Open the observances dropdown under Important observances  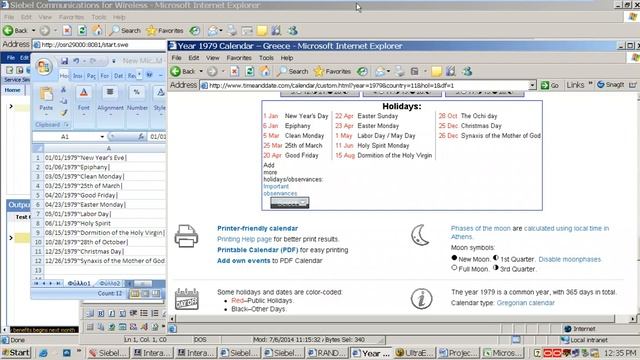click(289, 202)
